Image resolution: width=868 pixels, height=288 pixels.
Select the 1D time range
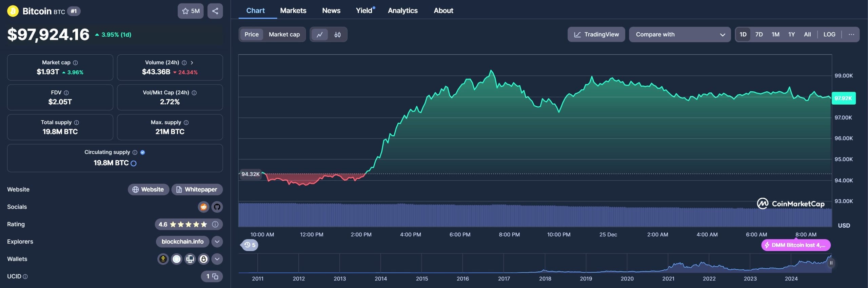(743, 34)
